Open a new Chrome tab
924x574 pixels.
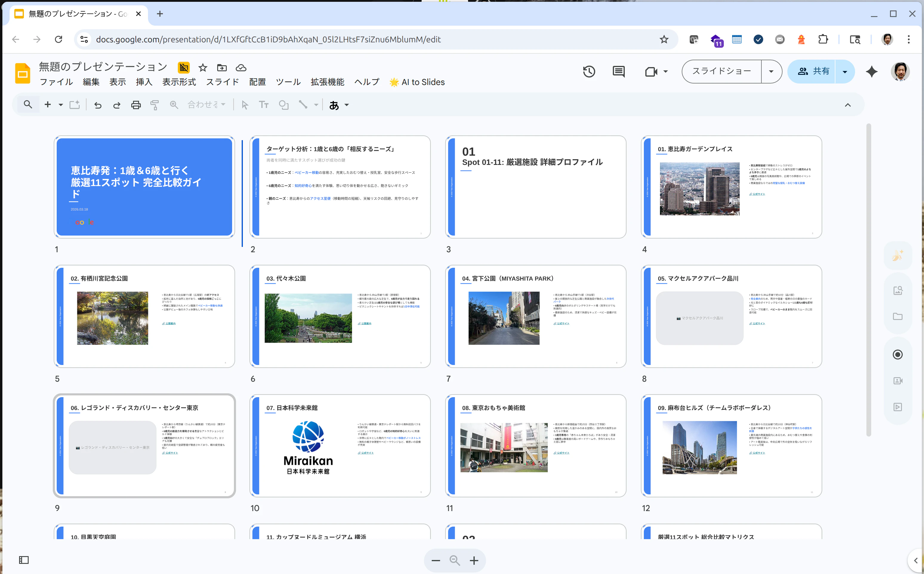tap(160, 14)
